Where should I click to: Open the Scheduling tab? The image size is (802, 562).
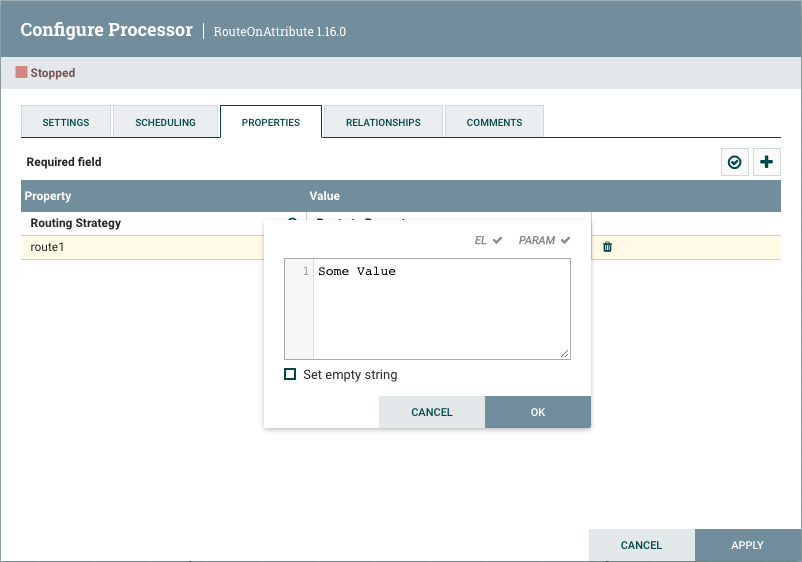tap(166, 122)
